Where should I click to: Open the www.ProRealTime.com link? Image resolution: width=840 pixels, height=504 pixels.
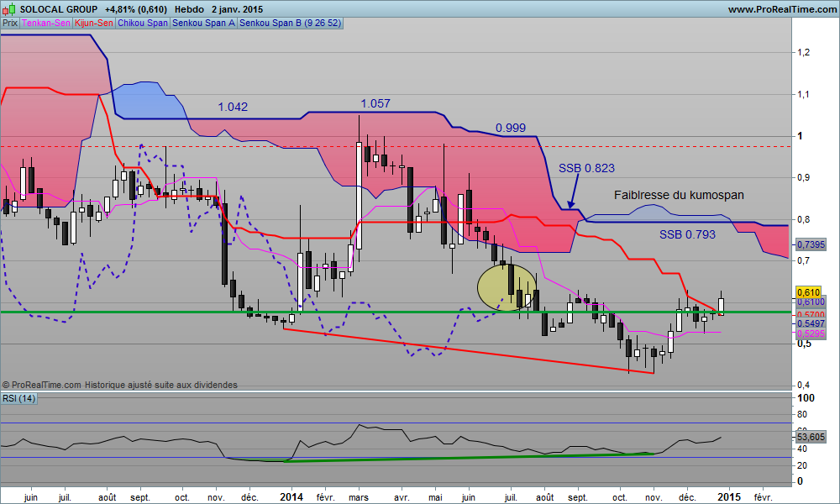pyautogui.click(x=782, y=9)
